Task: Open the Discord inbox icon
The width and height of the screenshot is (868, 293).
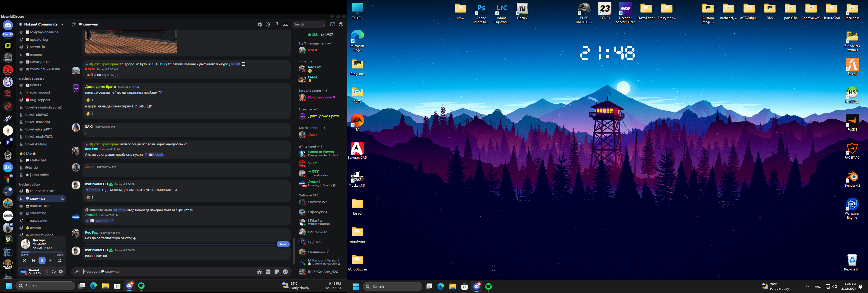Action: [332, 25]
